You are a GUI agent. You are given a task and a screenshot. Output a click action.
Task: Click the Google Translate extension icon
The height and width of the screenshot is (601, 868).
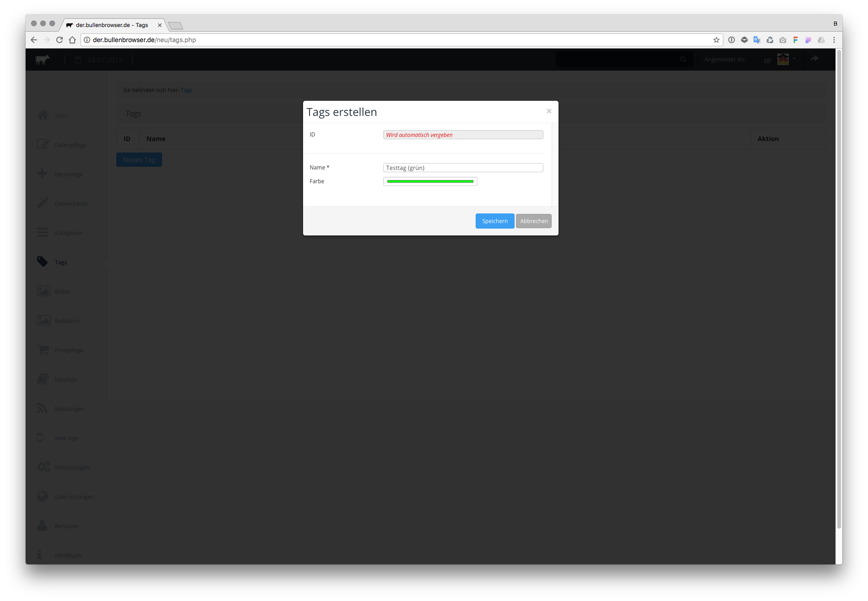[757, 40]
